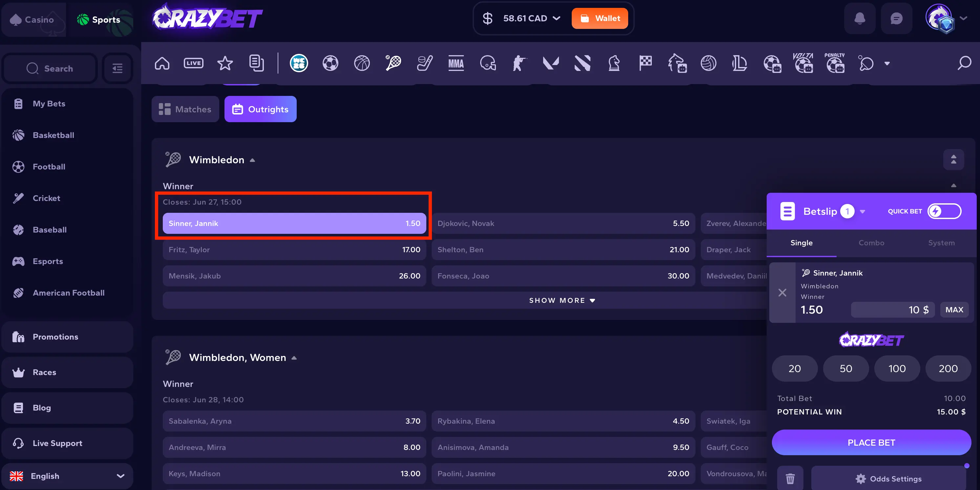Open favorites star icon in sports bar
Viewport: 980px width, 490px height.
(225, 63)
